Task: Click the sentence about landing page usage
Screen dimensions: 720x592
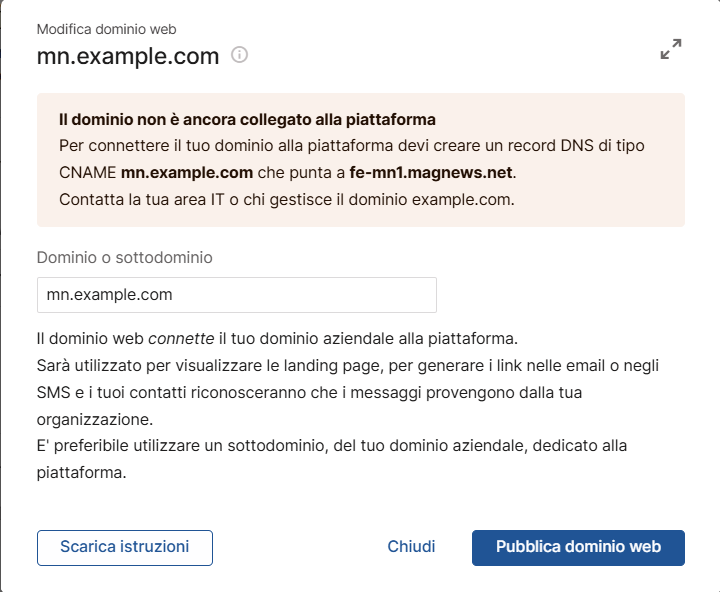Action: (348, 392)
